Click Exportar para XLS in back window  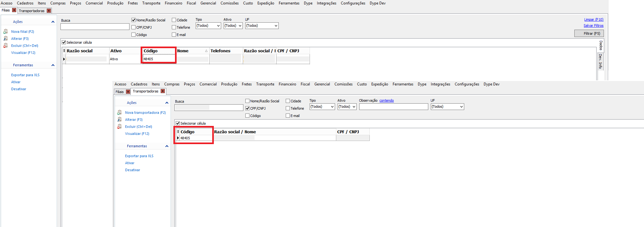tap(25, 75)
